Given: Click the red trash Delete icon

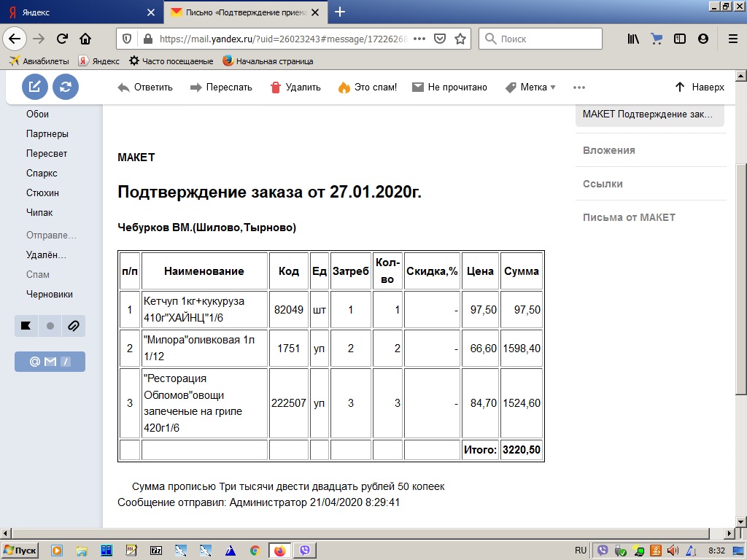Looking at the screenshot, I should tap(276, 87).
